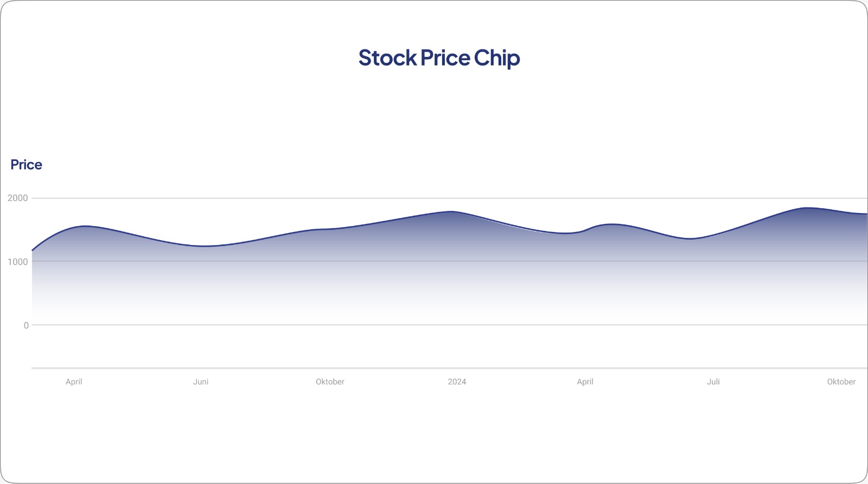This screenshot has height=484, width=868.
Task: Click the price line peak above 2024
Action: pos(451,211)
